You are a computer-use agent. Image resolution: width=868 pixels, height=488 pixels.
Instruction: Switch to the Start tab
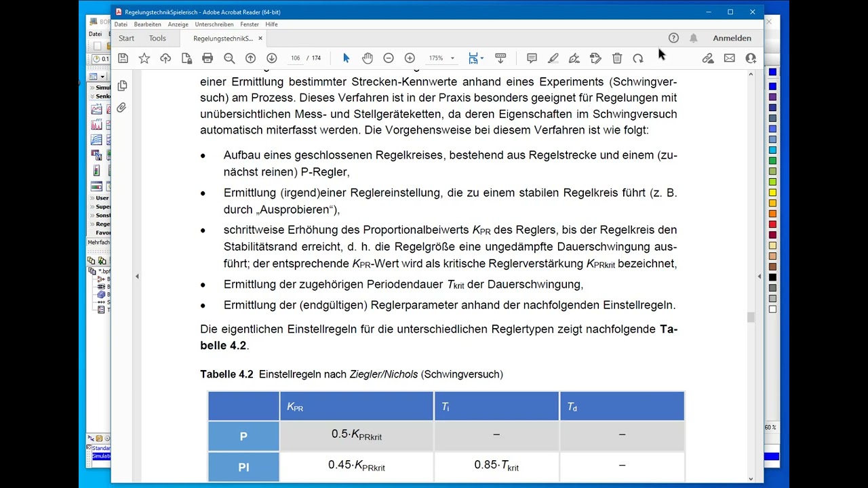click(126, 39)
